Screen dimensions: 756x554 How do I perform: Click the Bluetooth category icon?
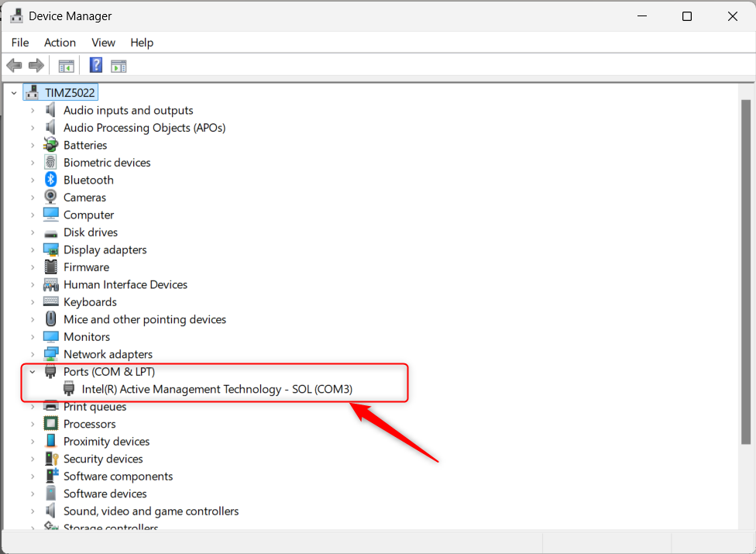pyautogui.click(x=49, y=179)
